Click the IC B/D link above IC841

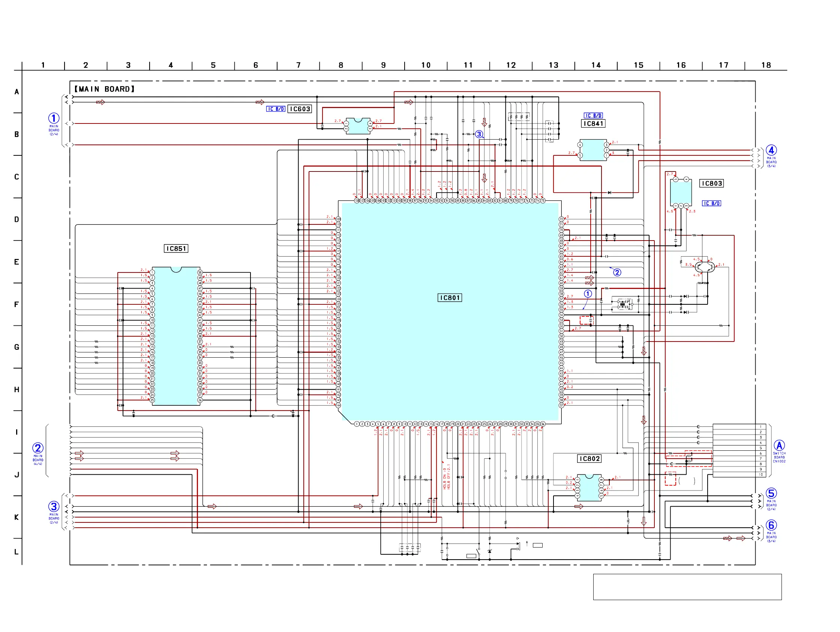593,116
